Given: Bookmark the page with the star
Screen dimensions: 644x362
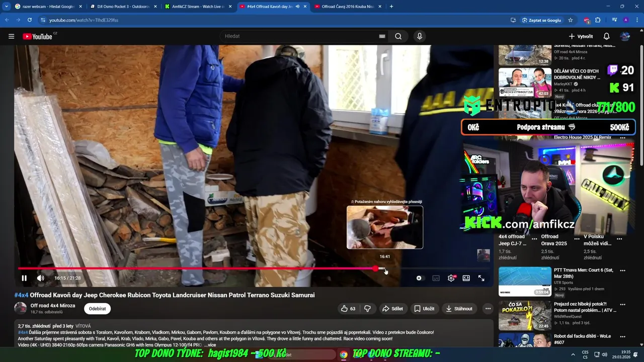Looking at the screenshot, I should coord(571,20).
